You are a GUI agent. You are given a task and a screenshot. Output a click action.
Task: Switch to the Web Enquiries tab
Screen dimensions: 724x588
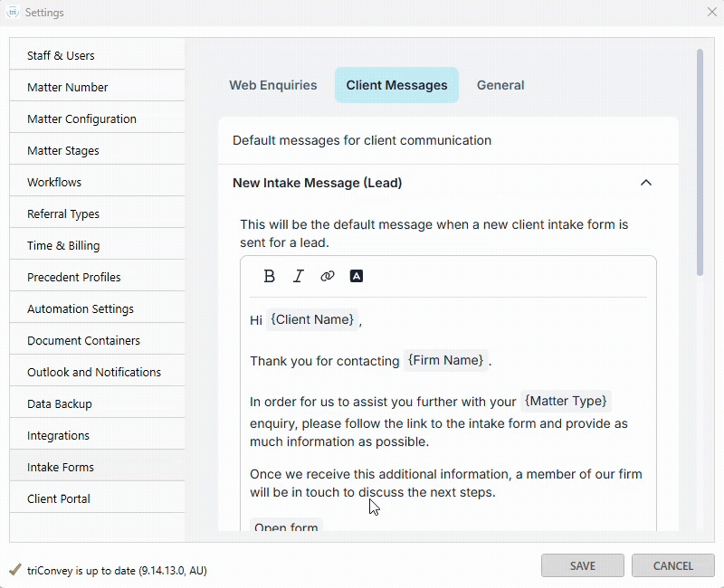[x=273, y=85]
